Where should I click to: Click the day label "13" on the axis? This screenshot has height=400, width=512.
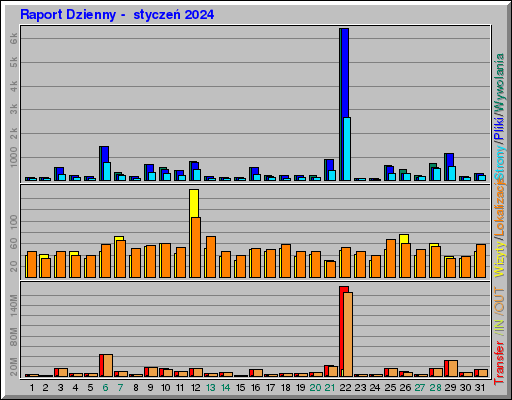coord(210,388)
